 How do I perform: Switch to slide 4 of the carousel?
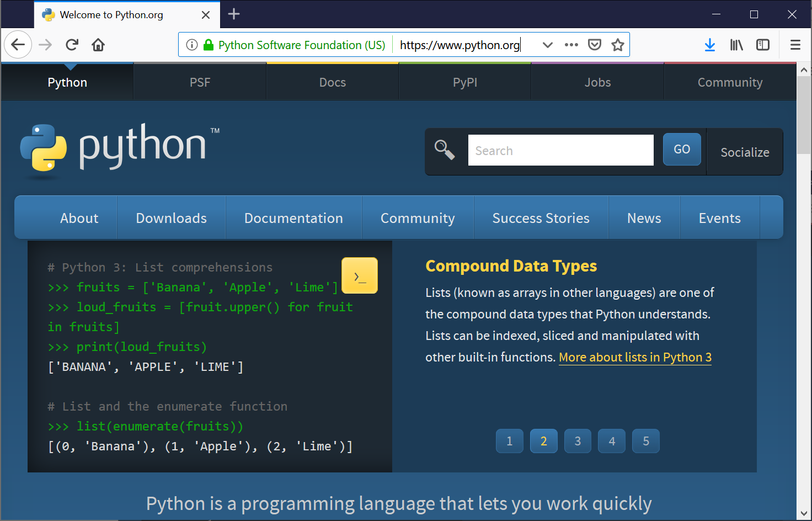point(612,441)
